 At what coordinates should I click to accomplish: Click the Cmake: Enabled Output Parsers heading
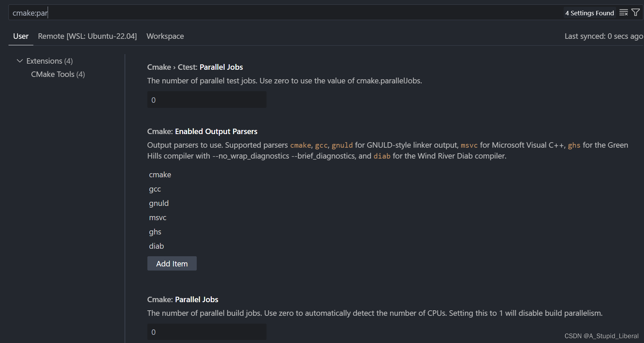click(202, 131)
